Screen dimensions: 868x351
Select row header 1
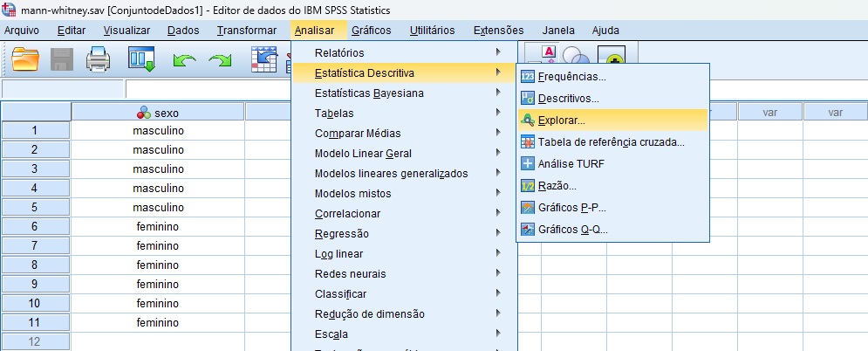click(35, 131)
